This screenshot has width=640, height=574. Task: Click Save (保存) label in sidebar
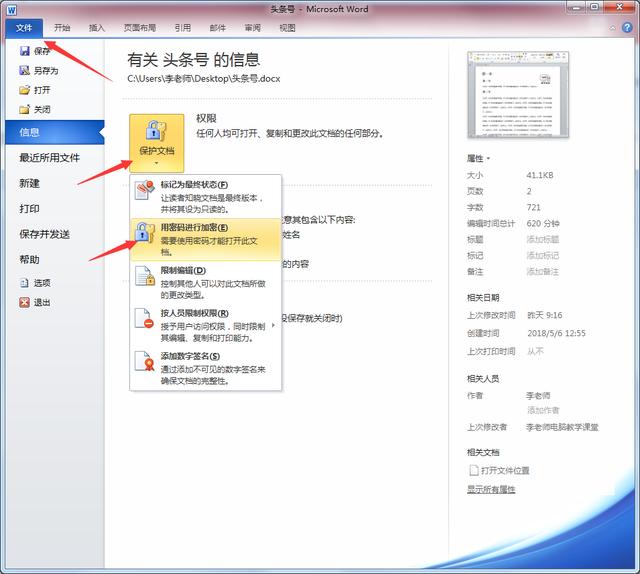point(42,51)
